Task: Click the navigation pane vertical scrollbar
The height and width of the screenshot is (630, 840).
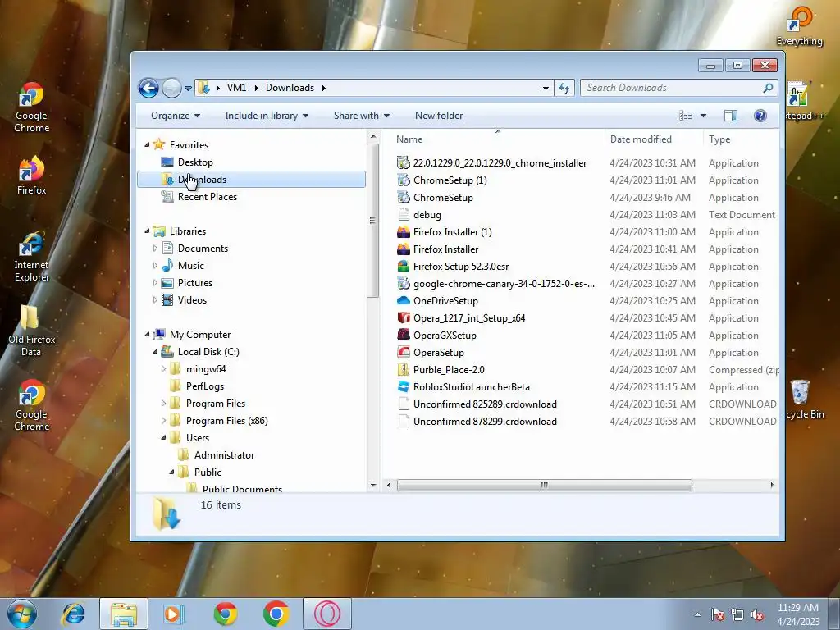Action: (373, 221)
